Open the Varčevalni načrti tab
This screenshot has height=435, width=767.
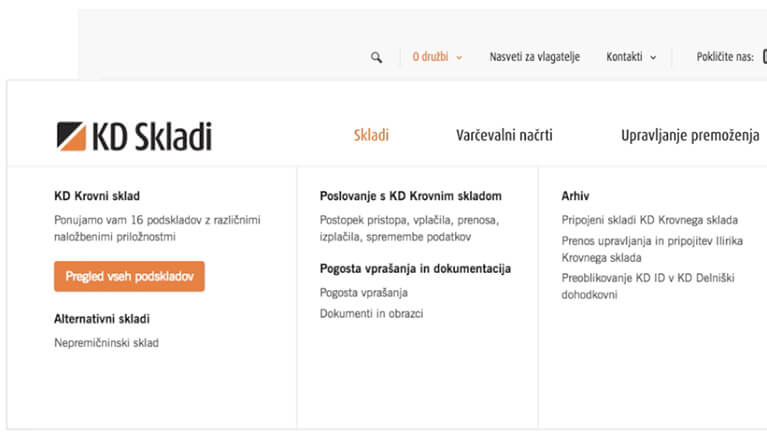point(504,135)
